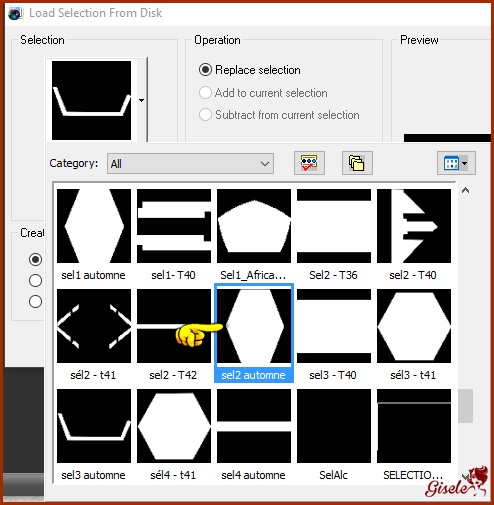Open the resource manager checkmark icon
The height and width of the screenshot is (505, 494).
[309, 163]
